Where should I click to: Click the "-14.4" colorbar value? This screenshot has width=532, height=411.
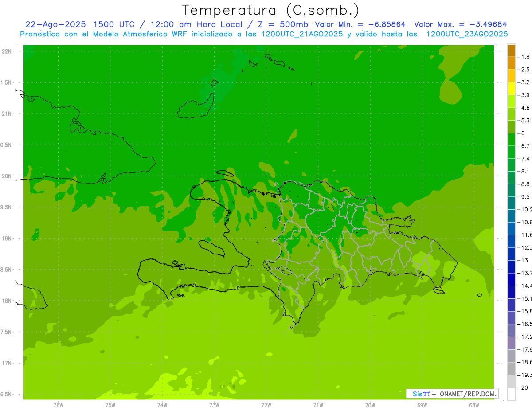pos(525,286)
